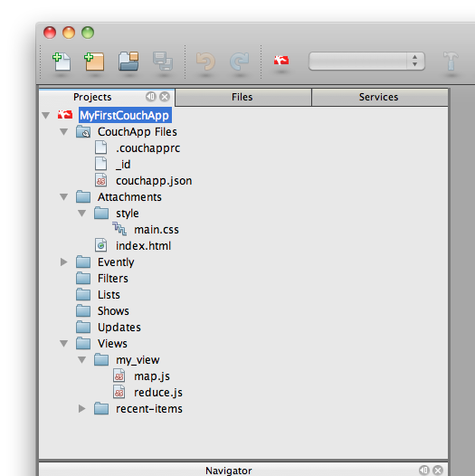This screenshot has width=475, height=476.
Task: Click the CouchApp Files folder icon
Action: coord(83,132)
